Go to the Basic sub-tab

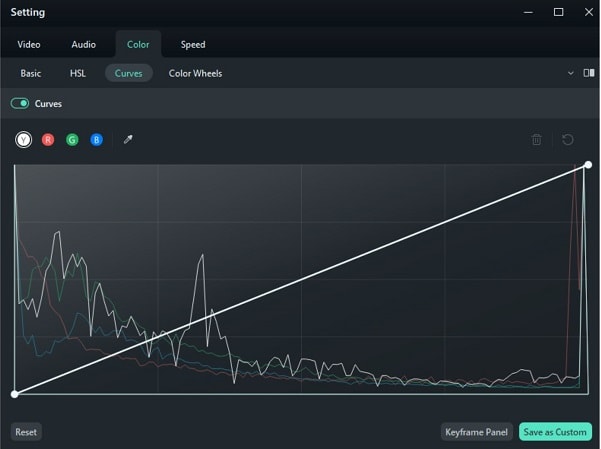coord(31,73)
